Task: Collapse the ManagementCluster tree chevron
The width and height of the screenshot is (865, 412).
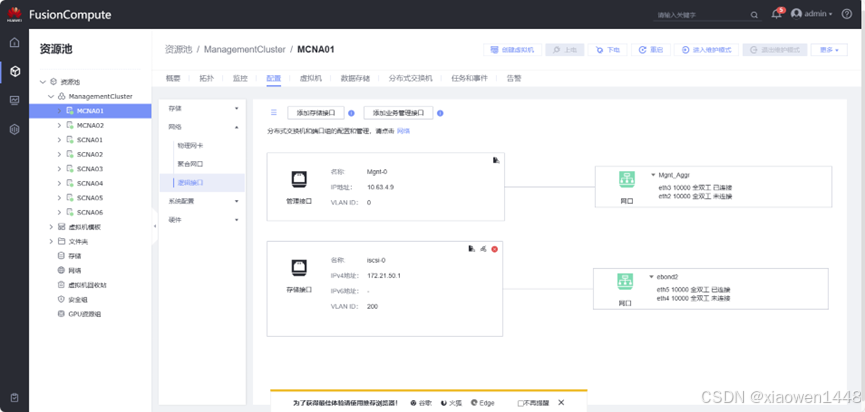Action: coord(51,97)
